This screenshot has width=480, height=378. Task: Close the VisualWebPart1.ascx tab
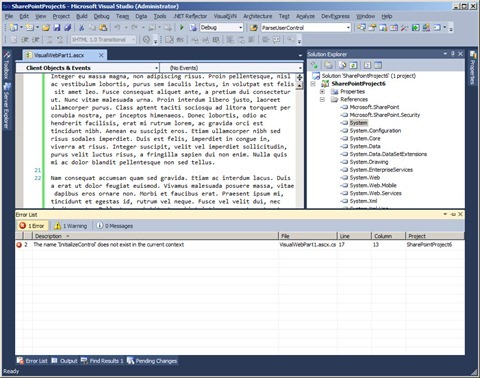(101, 55)
